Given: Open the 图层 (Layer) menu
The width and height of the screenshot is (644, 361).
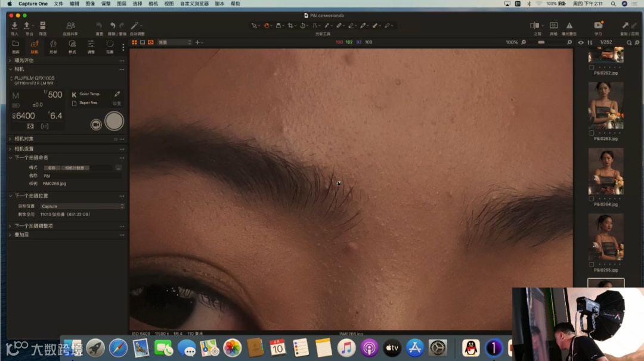Looking at the screenshot, I should pos(122,4).
